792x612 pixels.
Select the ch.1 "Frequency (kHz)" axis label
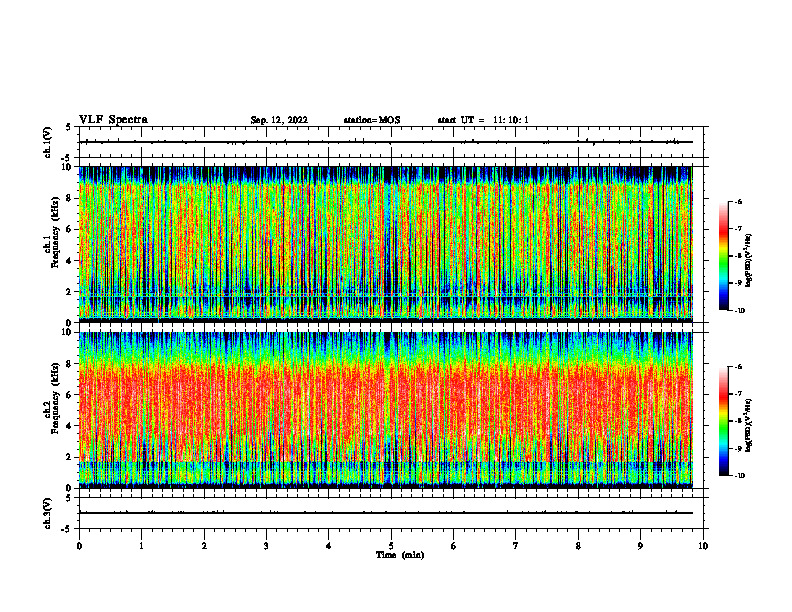pyautogui.click(x=55, y=232)
